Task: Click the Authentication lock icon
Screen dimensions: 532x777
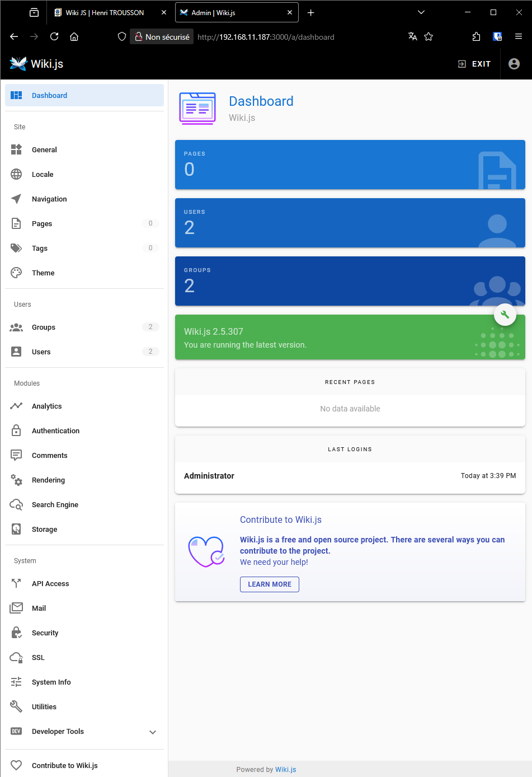Action: (x=16, y=430)
